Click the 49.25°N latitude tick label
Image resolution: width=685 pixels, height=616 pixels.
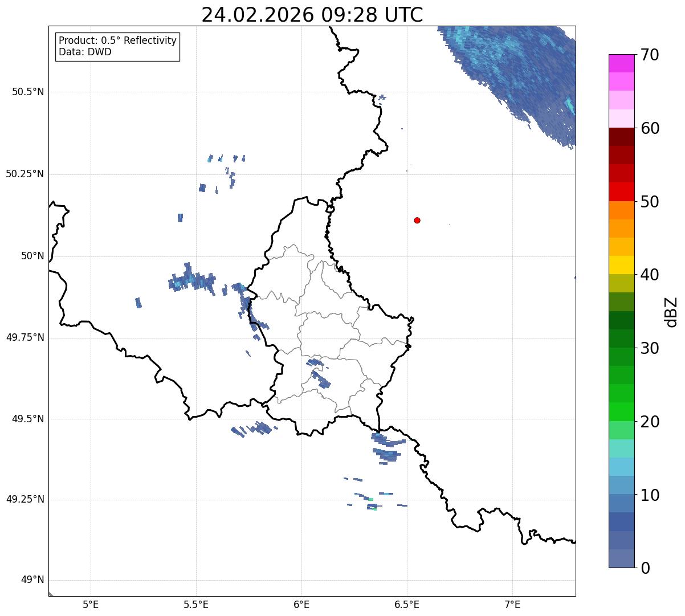pyautogui.click(x=25, y=500)
